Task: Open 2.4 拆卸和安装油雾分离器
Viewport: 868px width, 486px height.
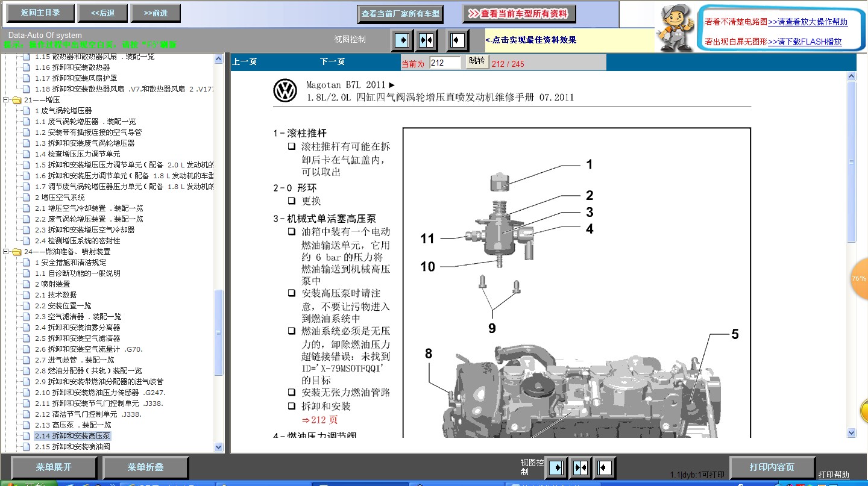Action: point(78,328)
